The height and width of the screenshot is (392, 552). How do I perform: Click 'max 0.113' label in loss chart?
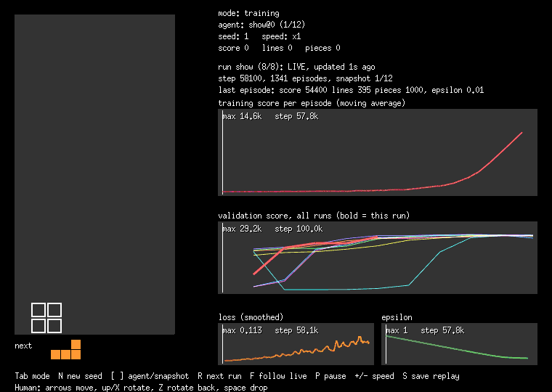coord(242,330)
